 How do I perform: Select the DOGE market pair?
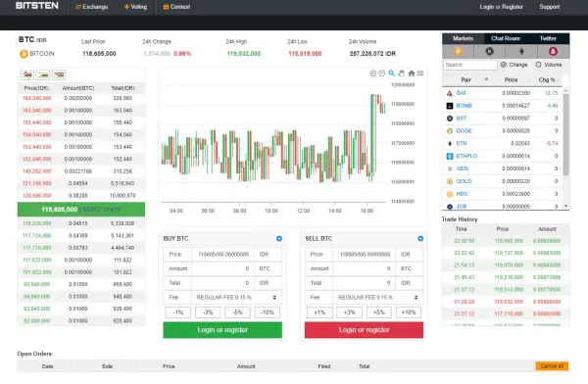[464, 131]
